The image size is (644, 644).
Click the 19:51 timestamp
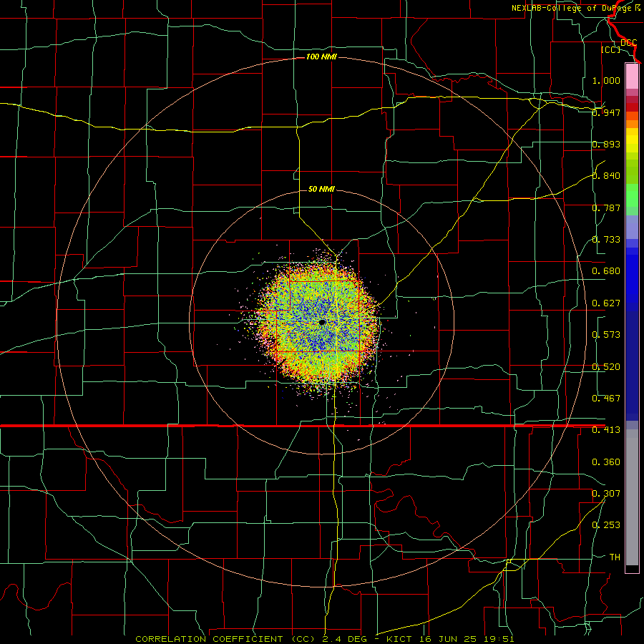[x=498, y=639]
